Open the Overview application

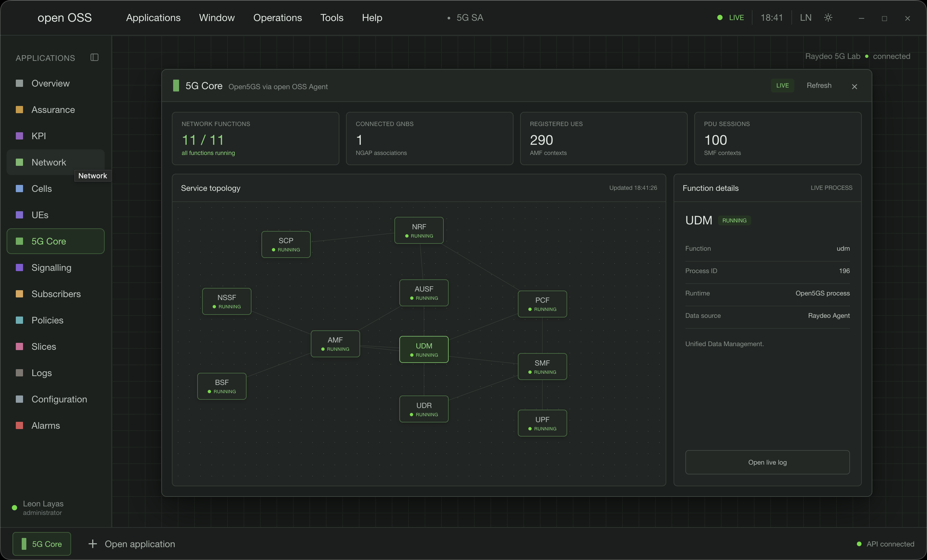pos(56,83)
